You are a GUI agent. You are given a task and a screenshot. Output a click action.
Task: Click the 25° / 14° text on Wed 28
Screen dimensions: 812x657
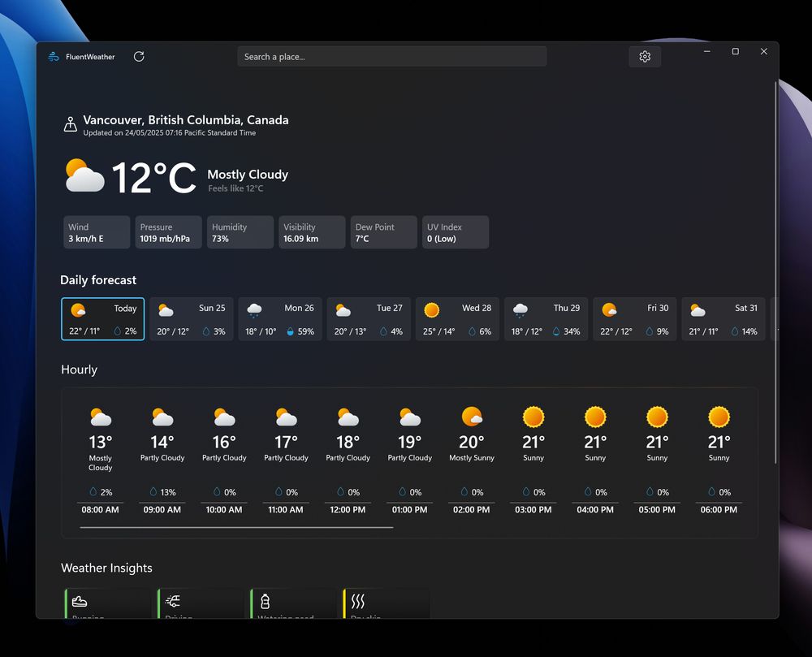(x=439, y=331)
